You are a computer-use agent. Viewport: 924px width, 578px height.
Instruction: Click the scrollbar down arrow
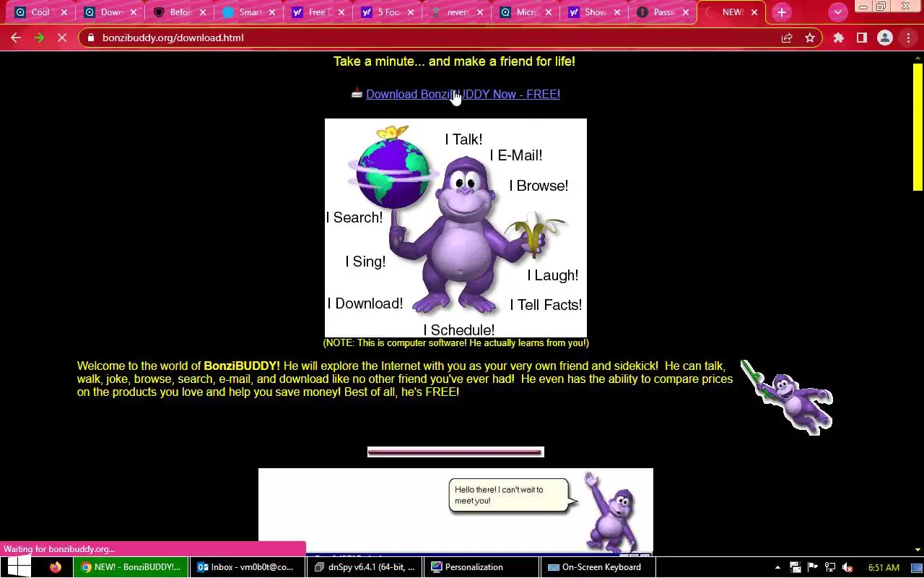point(918,550)
